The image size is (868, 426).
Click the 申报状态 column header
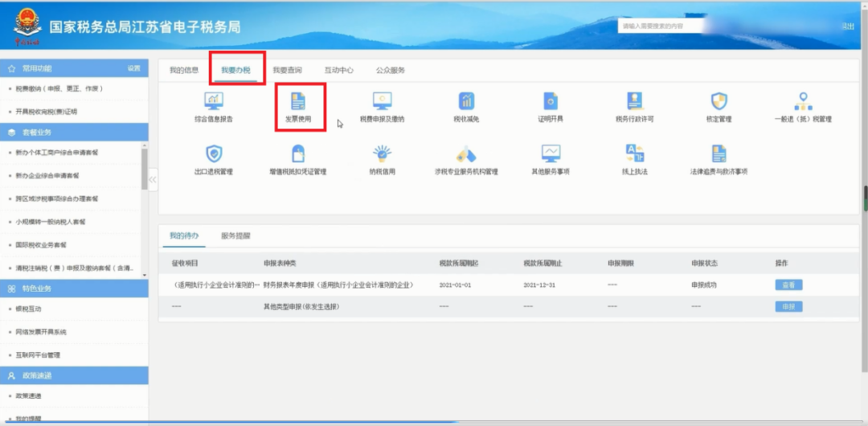[705, 263]
